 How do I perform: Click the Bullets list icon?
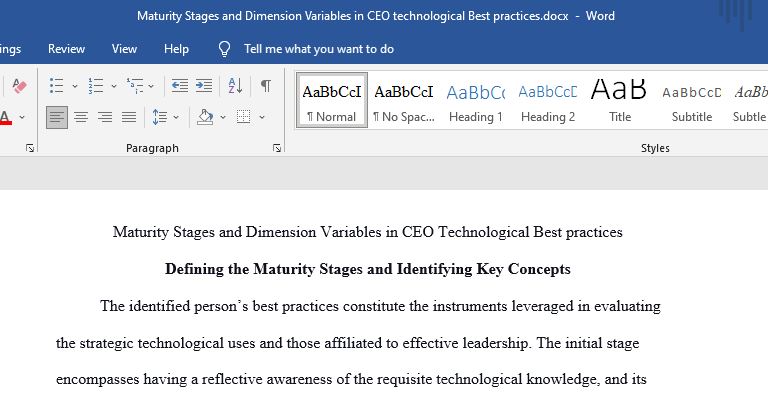click(x=57, y=86)
